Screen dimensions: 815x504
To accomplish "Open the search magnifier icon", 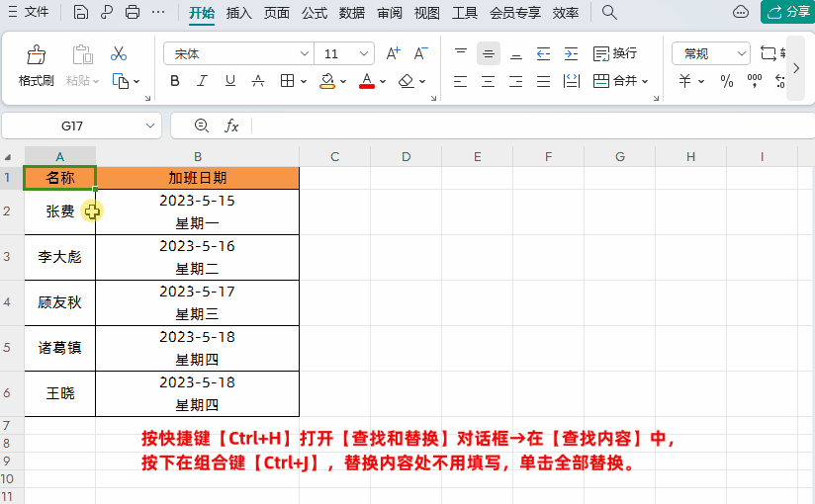I will click(x=609, y=12).
